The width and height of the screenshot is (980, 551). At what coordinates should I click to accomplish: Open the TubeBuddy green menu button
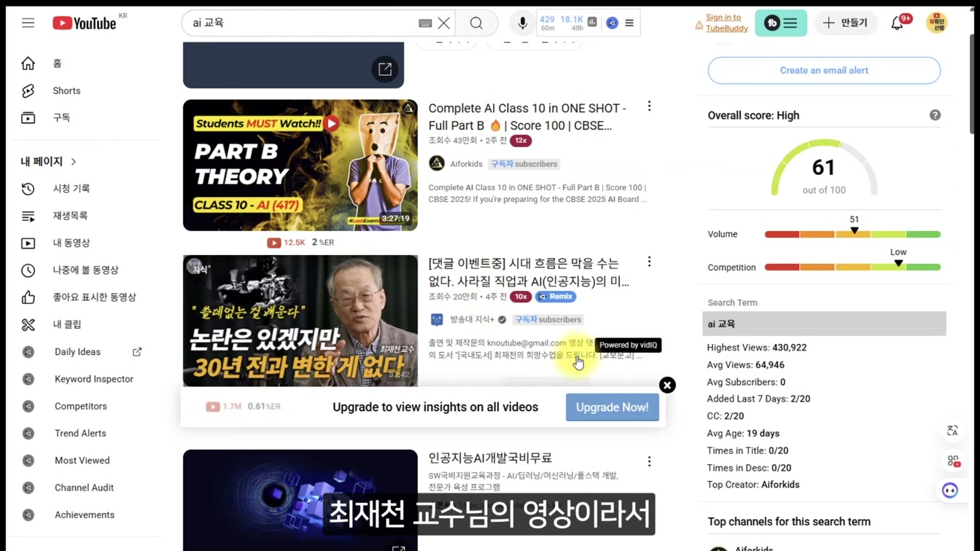[x=781, y=23]
